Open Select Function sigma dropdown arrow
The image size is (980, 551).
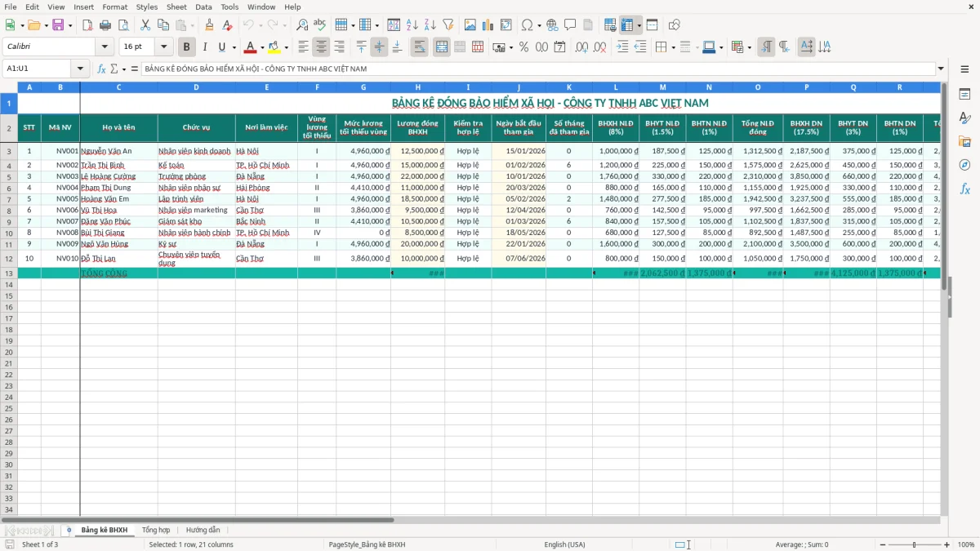123,69
